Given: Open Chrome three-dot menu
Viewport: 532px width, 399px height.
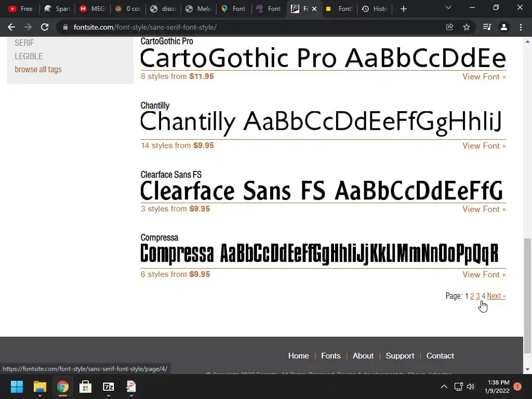Looking at the screenshot, I should (521, 27).
